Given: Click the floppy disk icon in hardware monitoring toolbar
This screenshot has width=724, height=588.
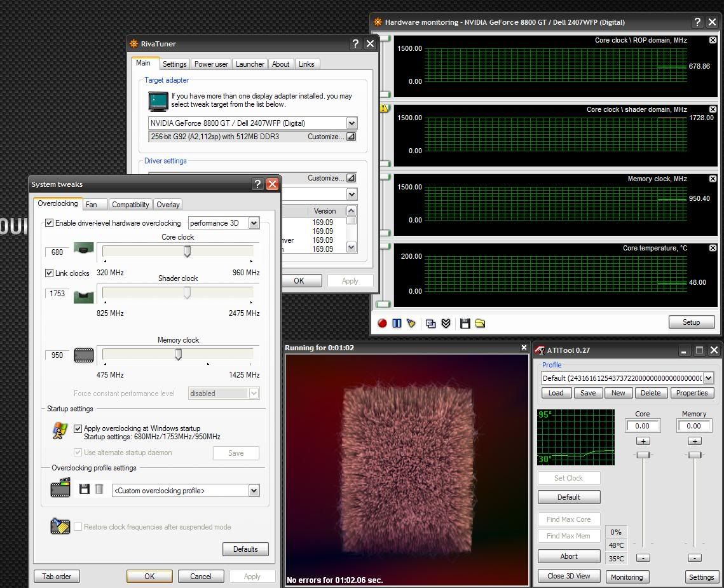Looking at the screenshot, I should (x=465, y=324).
